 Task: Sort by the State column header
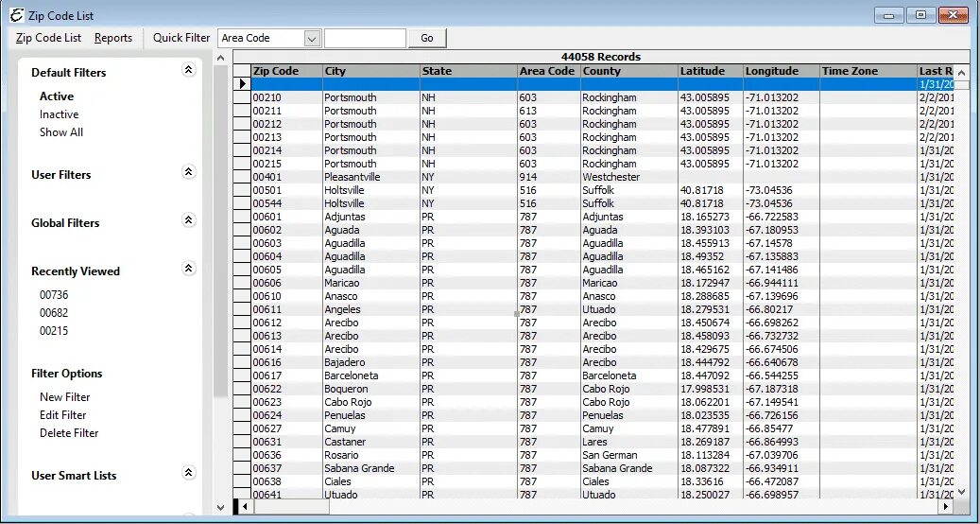469,71
